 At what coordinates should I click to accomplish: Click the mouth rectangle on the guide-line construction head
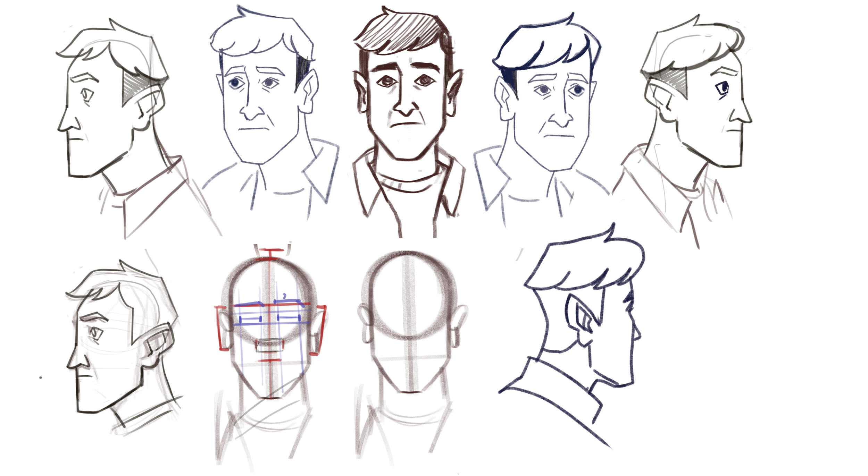(x=270, y=346)
